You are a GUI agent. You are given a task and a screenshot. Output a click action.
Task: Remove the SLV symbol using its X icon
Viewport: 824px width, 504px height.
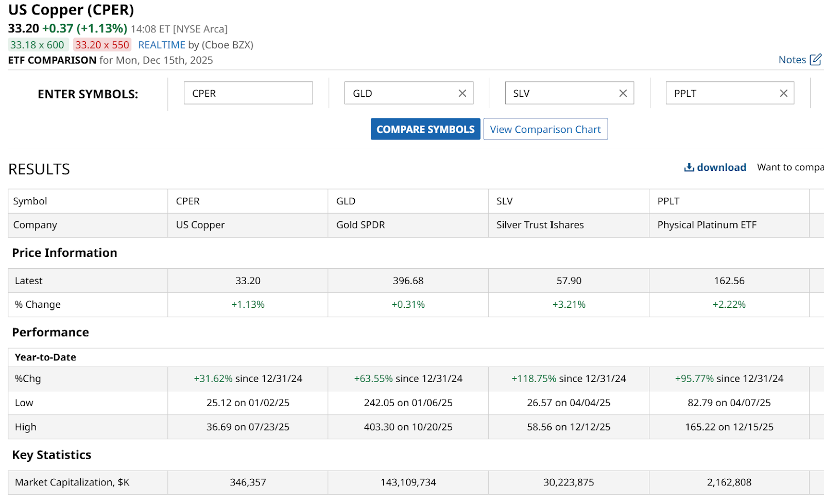pos(623,93)
